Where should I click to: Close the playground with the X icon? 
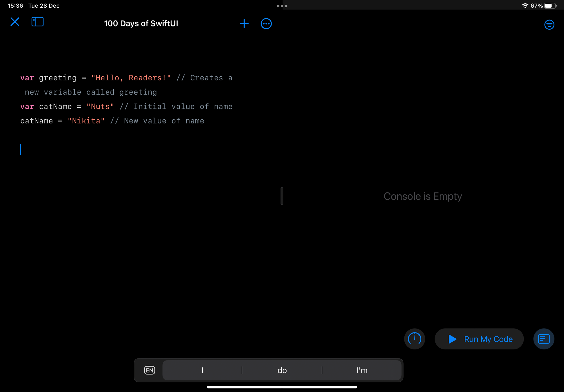pyautogui.click(x=15, y=22)
